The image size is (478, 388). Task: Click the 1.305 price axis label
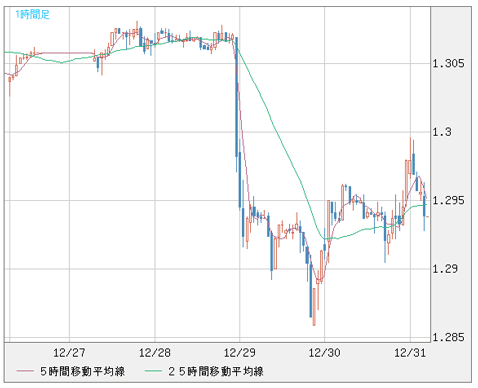pyautogui.click(x=448, y=63)
